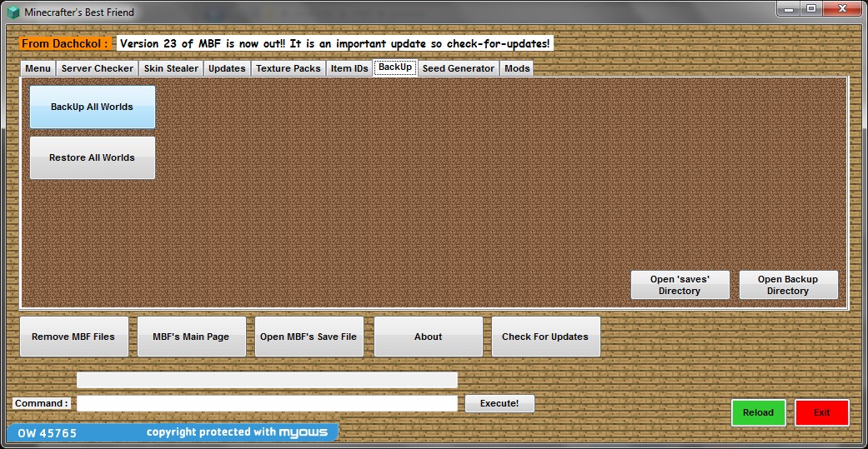Open the Backup directory

tap(788, 285)
